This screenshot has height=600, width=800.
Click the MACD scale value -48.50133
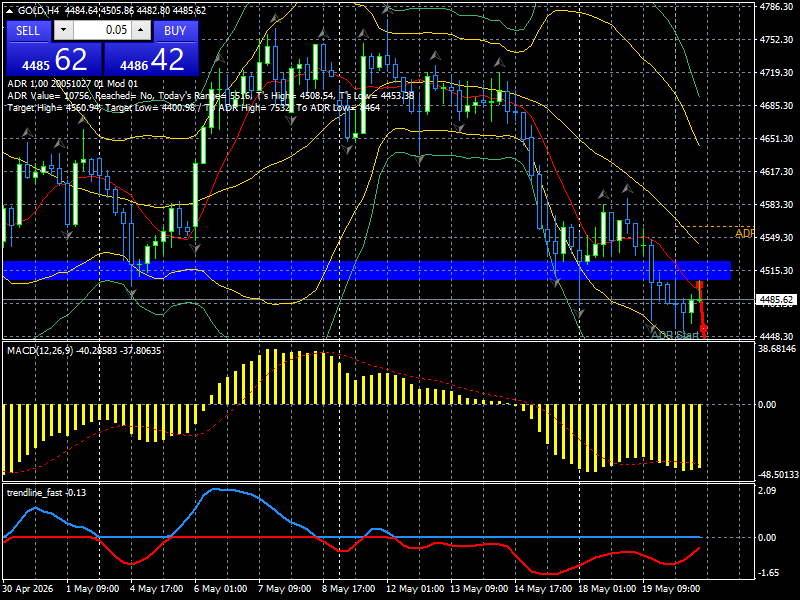click(x=778, y=475)
